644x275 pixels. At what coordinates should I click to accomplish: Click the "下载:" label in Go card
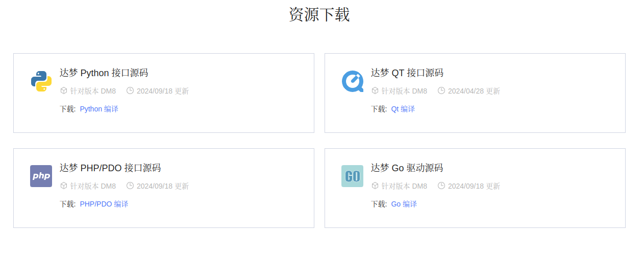379,204
